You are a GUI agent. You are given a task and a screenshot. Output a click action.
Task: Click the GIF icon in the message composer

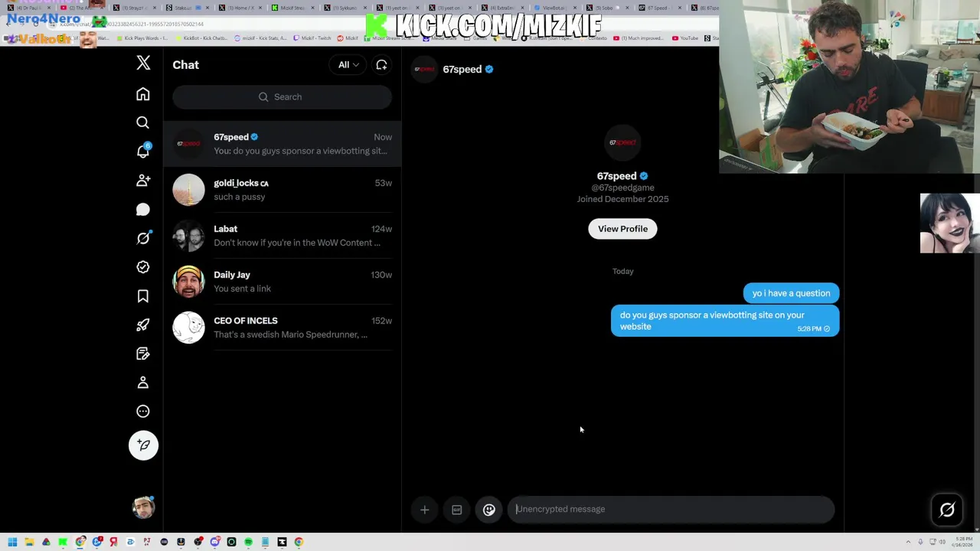coord(456,510)
